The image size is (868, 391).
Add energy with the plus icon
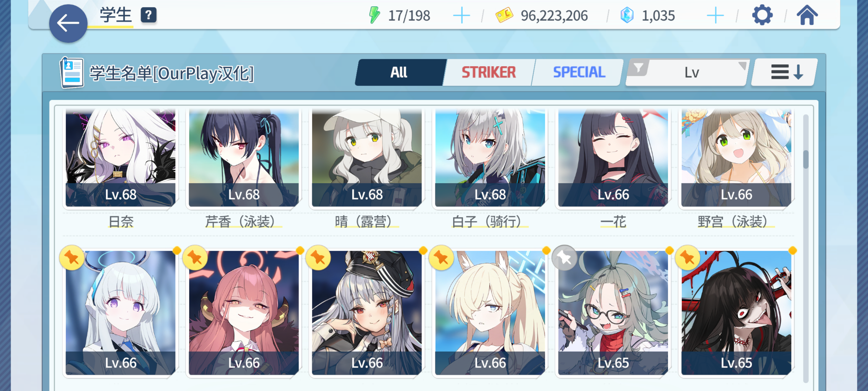(x=461, y=16)
